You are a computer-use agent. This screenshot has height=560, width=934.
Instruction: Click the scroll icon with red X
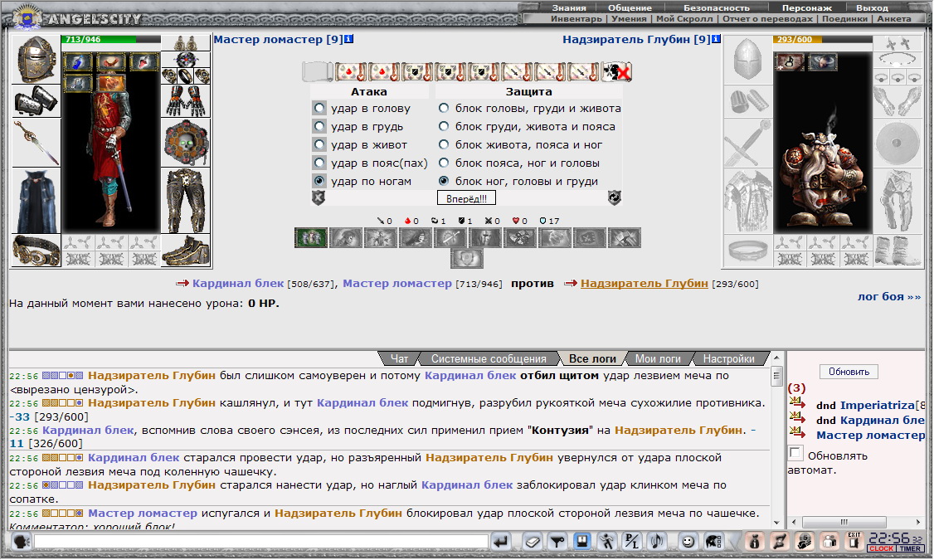616,71
